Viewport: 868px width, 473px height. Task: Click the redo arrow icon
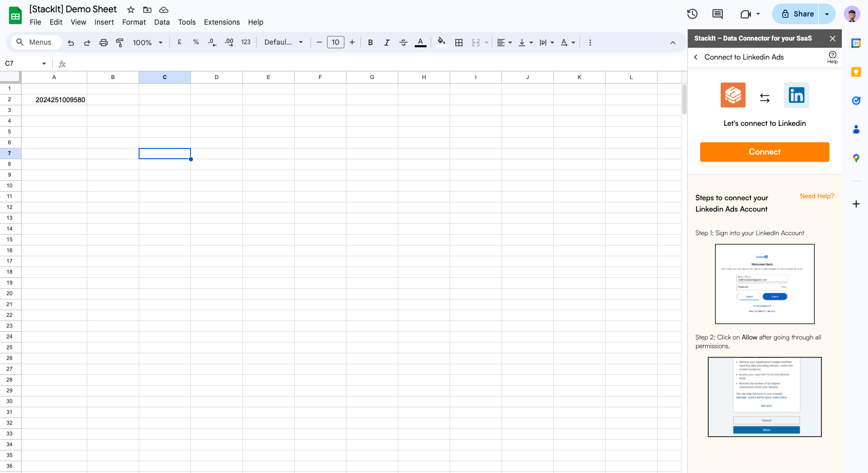coord(87,43)
